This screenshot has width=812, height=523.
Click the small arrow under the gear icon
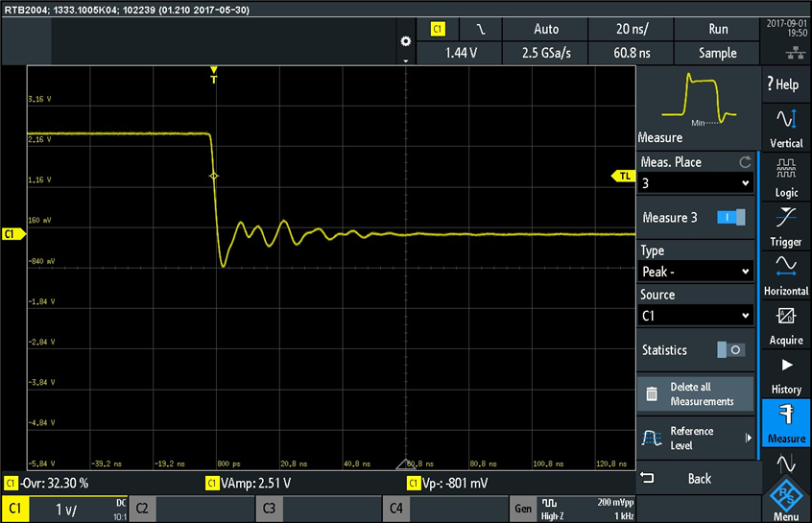405,60
